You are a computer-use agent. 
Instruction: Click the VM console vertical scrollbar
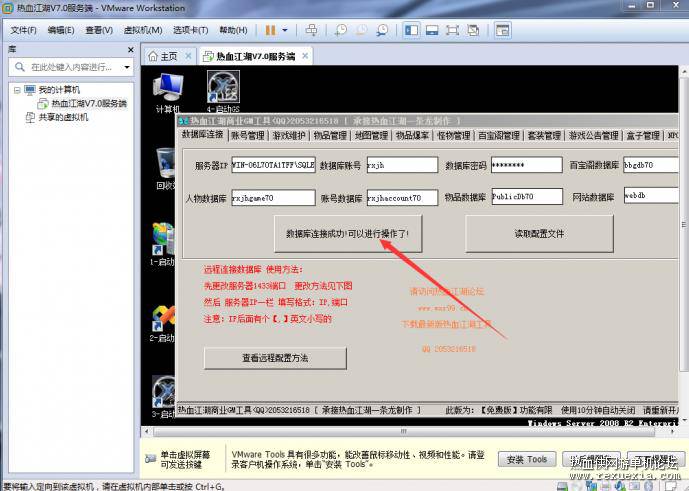[x=684, y=225]
